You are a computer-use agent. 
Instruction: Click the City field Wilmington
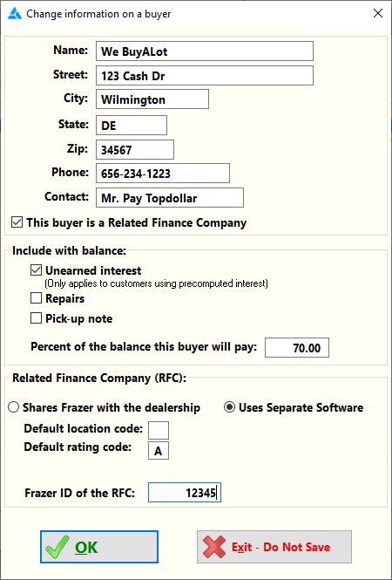152,99
